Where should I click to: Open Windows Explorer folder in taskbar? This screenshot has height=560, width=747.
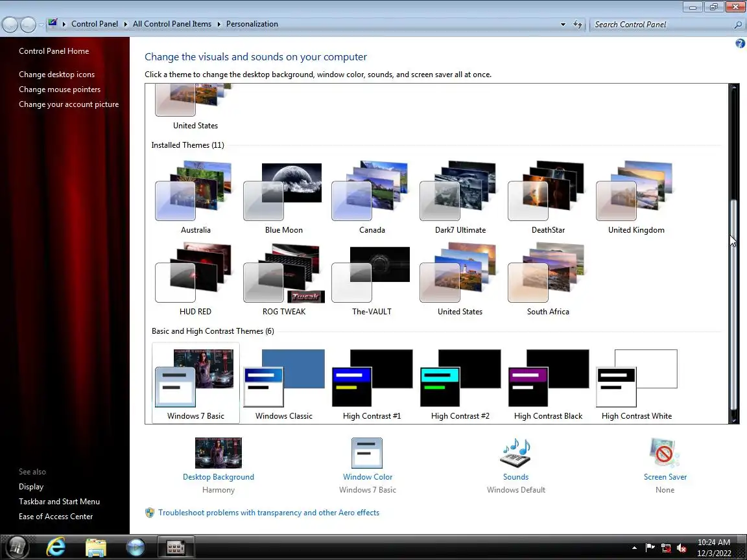(x=96, y=547)
